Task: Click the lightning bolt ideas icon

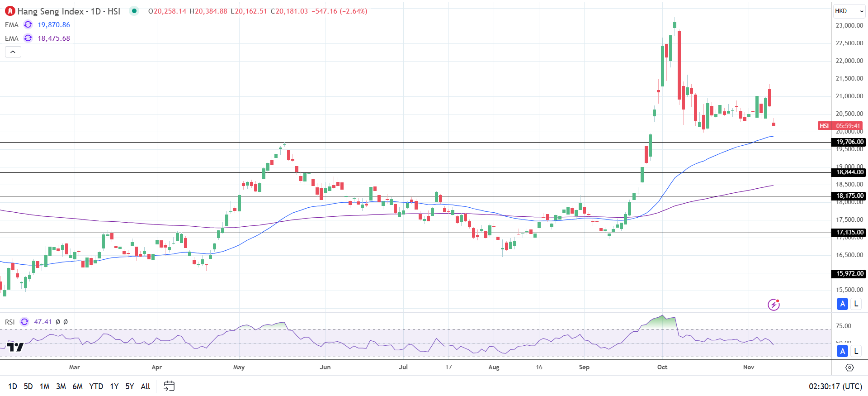Action: click(774, 305)
